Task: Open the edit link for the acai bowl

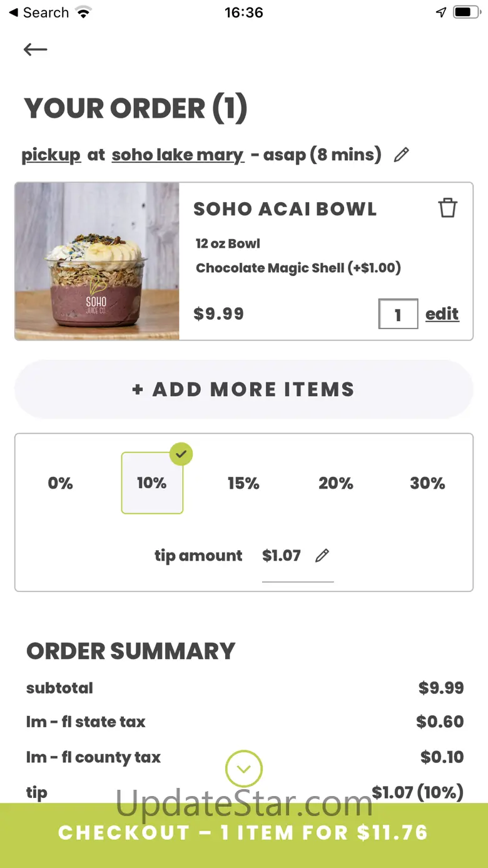Action: point(442,314)
